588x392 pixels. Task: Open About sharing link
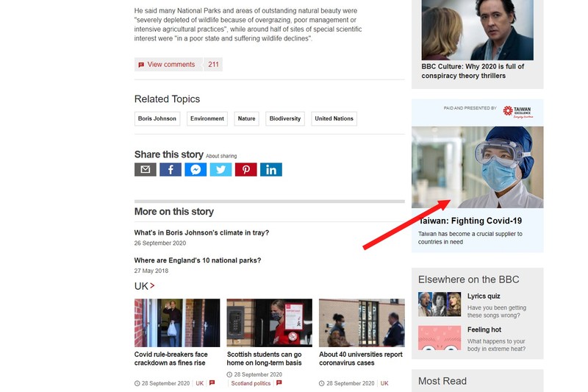221,156
